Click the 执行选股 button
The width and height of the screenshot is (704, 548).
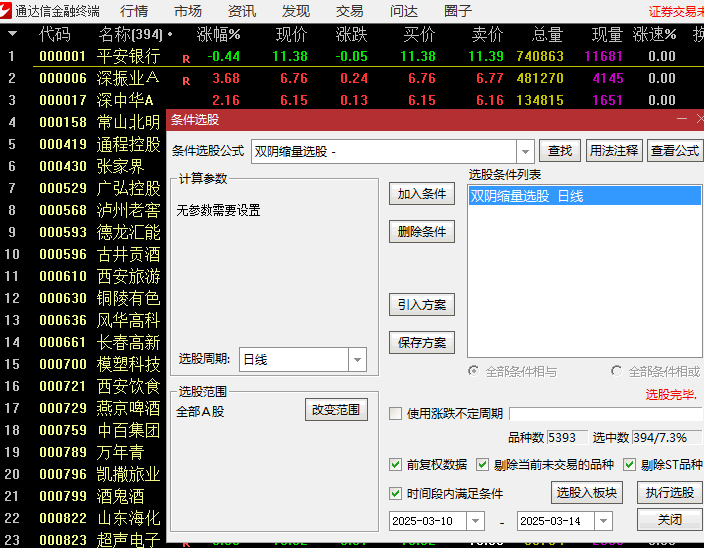pyautogui.click(x=669, y=493)
